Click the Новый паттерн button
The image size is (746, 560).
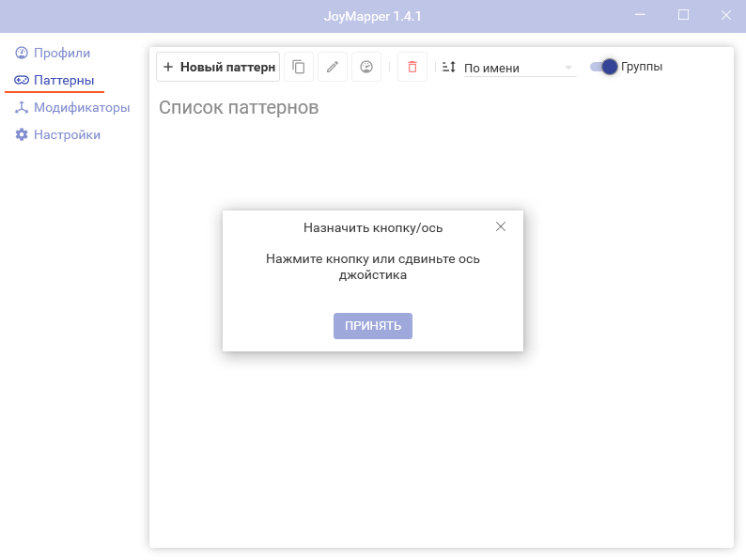(x=218, y=67)
